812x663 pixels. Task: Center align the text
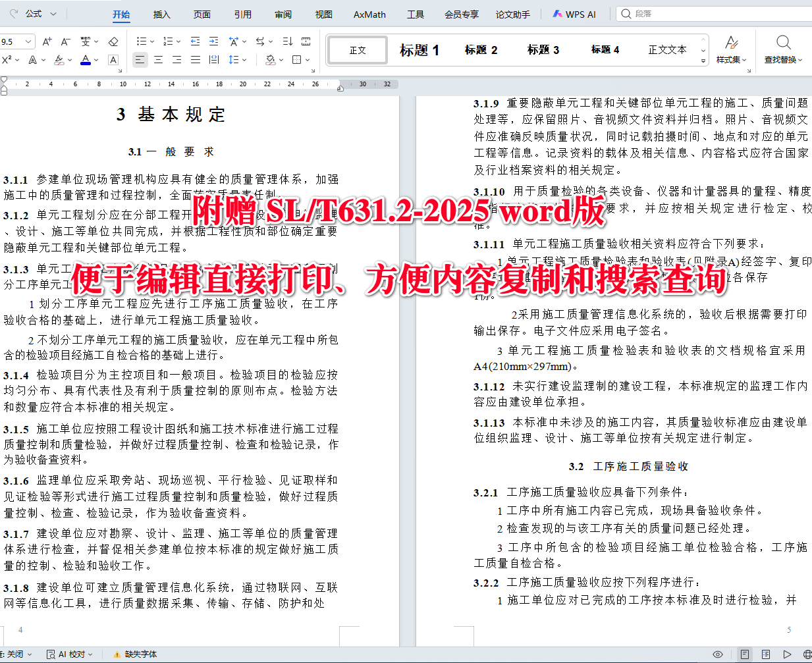tap(158, 60)
